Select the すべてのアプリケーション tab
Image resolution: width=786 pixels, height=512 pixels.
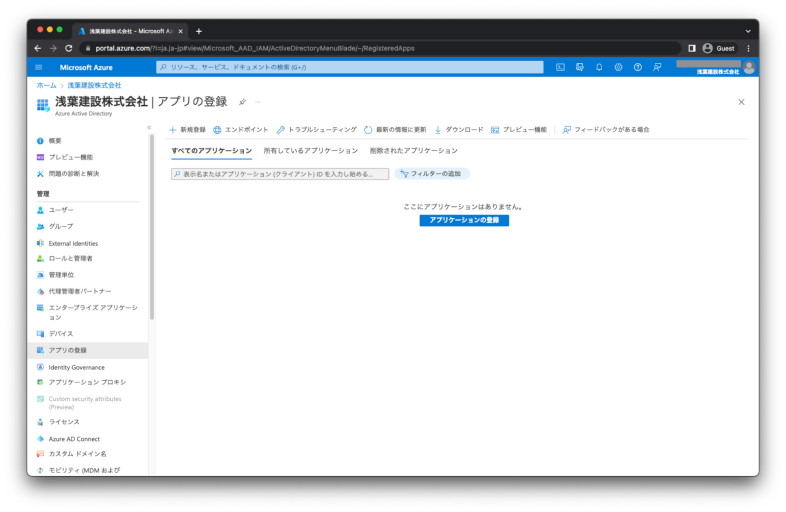coord(212,151)
